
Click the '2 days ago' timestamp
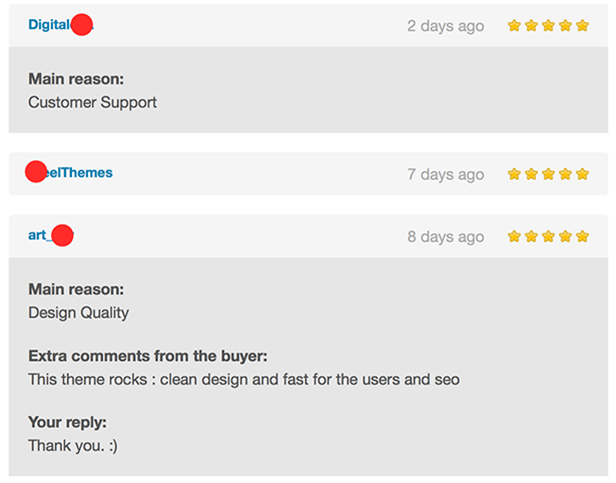(445, 26)
